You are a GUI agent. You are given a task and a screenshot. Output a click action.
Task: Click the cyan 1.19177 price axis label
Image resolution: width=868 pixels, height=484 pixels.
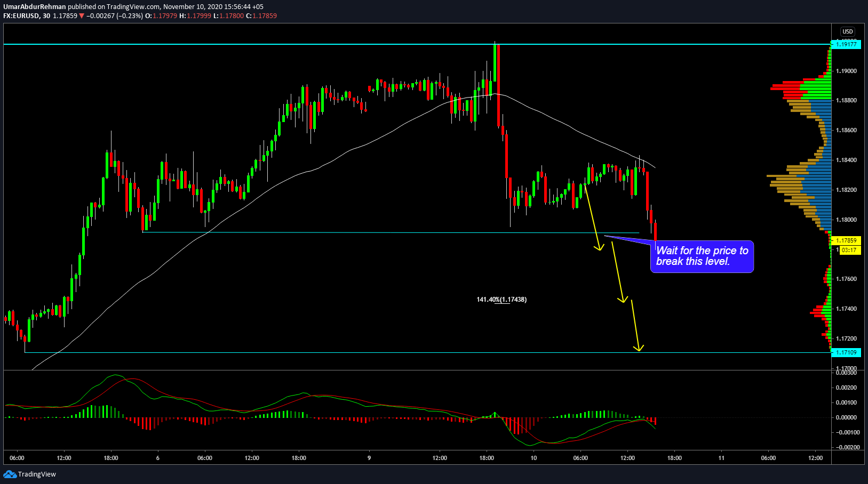[846, 44]
